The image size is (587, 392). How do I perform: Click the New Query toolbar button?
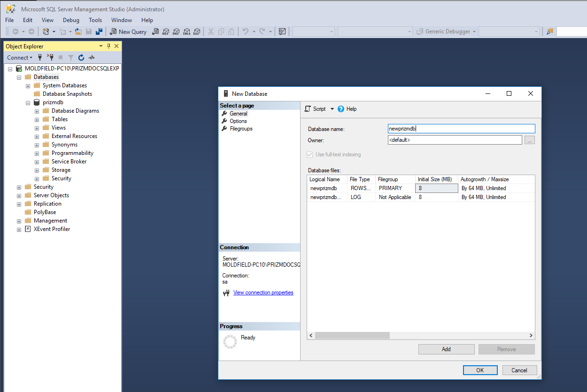pos(128,31)
